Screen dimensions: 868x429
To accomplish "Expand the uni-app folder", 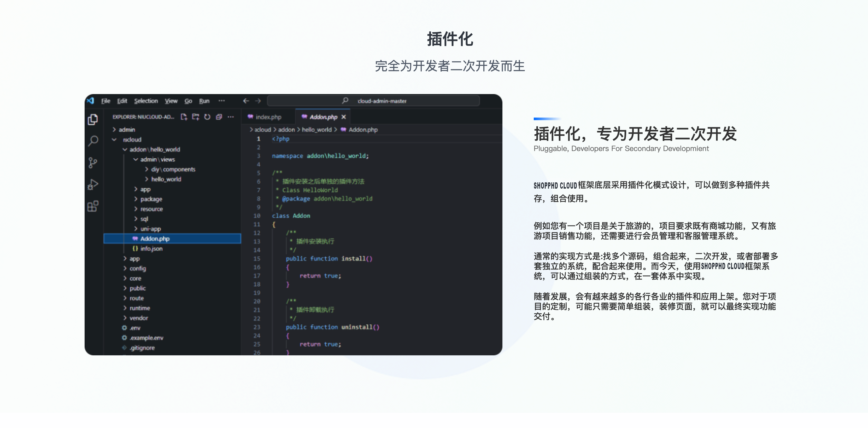I will [150, 229].
